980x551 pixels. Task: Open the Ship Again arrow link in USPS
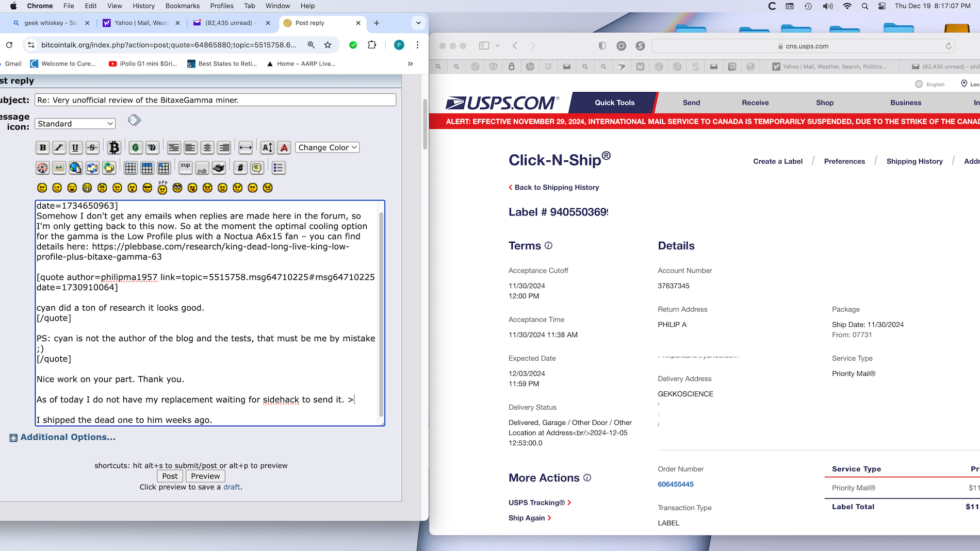coord(530,518)
